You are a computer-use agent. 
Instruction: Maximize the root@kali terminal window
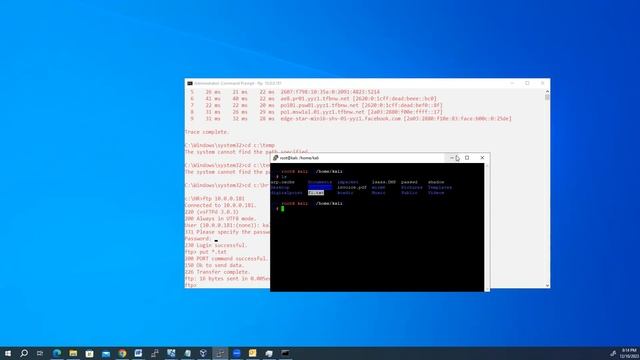467,158
